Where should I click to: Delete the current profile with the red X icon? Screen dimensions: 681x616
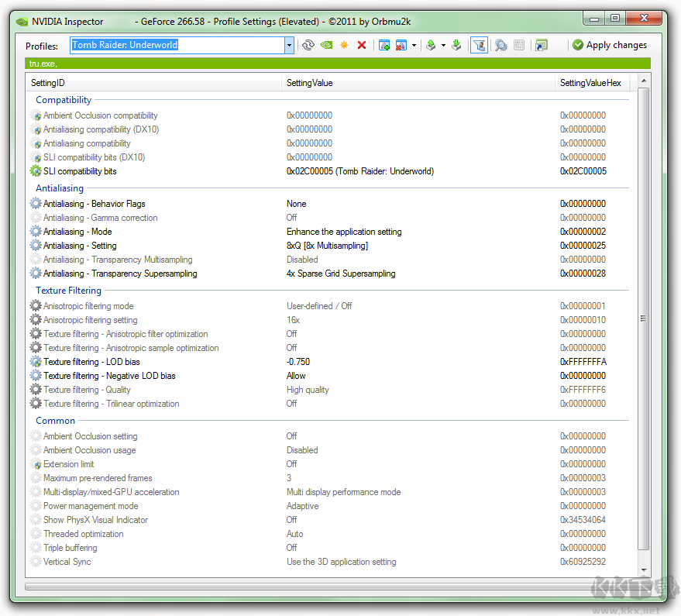pyautogui.click(x=361, y=45)
